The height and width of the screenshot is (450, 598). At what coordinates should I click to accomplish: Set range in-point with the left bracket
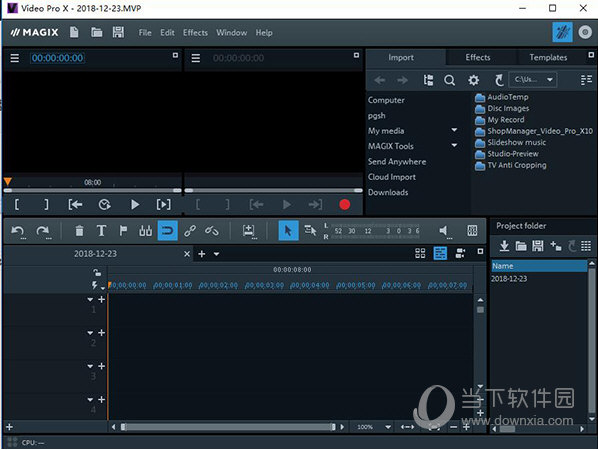coord(17,205)
